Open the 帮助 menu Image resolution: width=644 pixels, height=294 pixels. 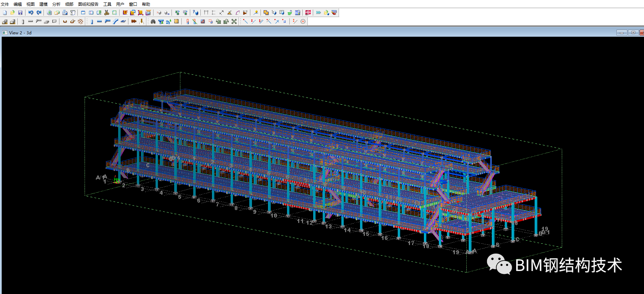(x=146, y=4)
